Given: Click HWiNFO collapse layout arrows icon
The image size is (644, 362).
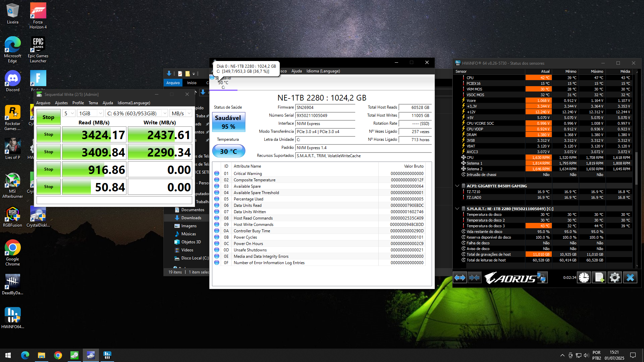Looking at the screenshot, I should click(x=474, y=278).
